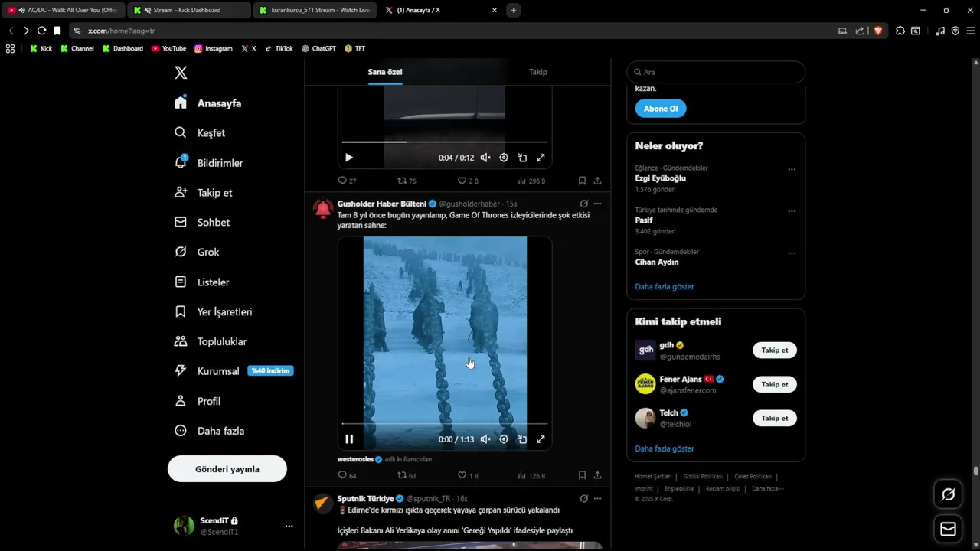Open more options for Cihan Aydın trend

tap(792, 253)
